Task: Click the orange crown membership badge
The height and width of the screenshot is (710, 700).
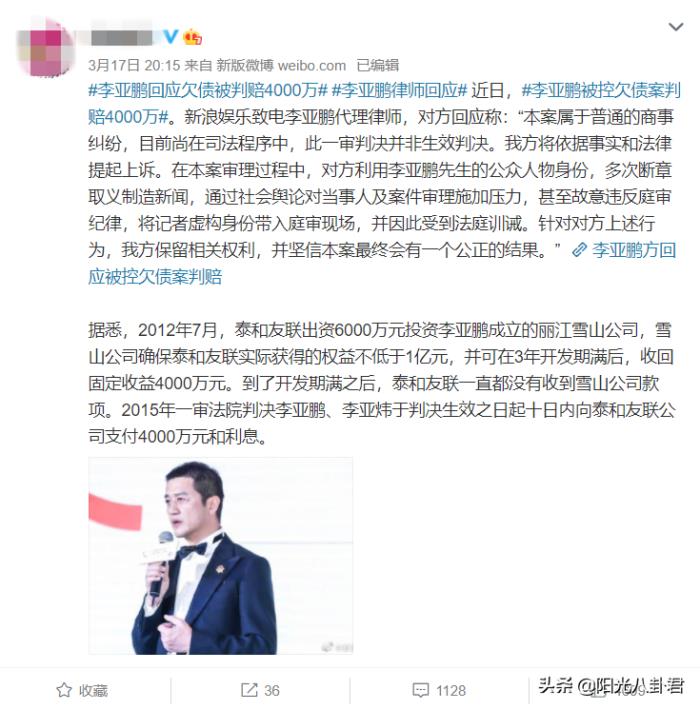Action: 192,37
